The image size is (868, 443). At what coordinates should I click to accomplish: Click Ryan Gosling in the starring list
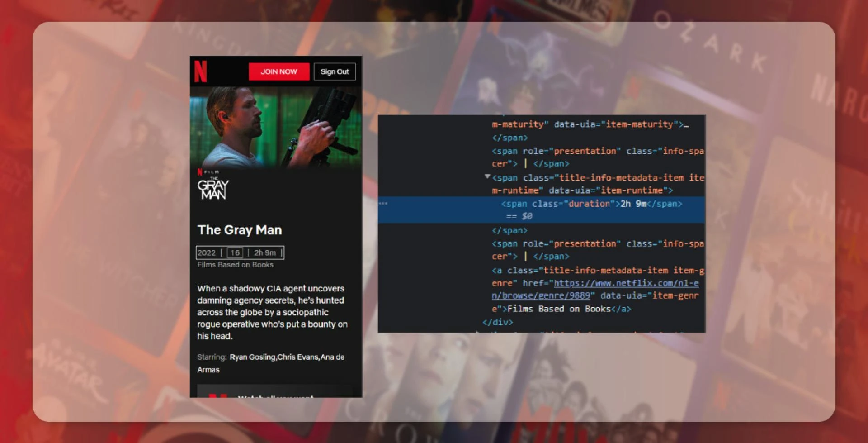[x=252, y=357]
